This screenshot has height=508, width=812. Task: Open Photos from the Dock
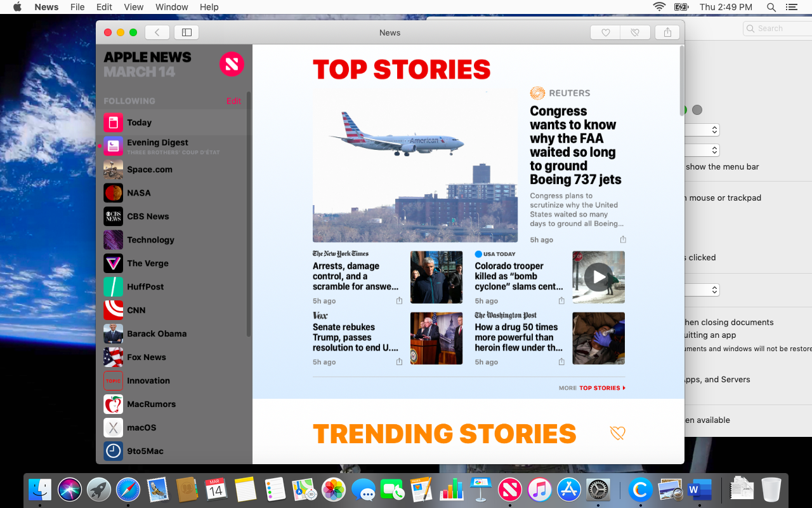click(x=333, y=490)
